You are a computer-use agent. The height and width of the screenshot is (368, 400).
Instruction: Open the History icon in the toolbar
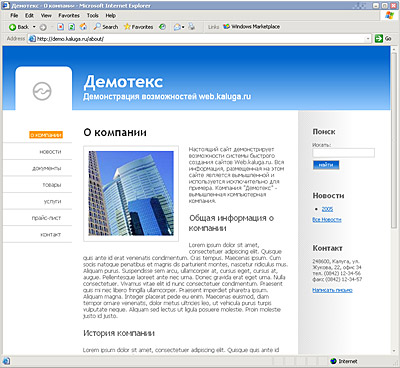point(162,27)
